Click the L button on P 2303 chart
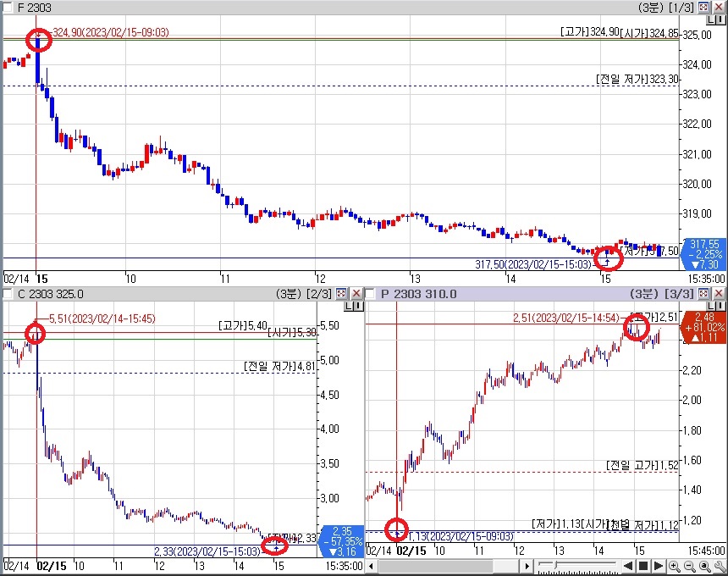Image resolution: width=728 pixels, height=576 pixels. (711, 306)
